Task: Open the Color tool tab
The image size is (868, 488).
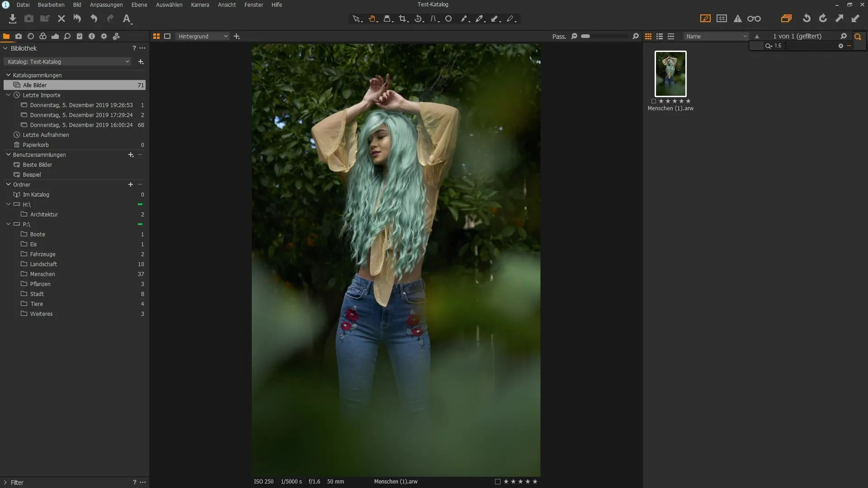Action: pos(43,36)
